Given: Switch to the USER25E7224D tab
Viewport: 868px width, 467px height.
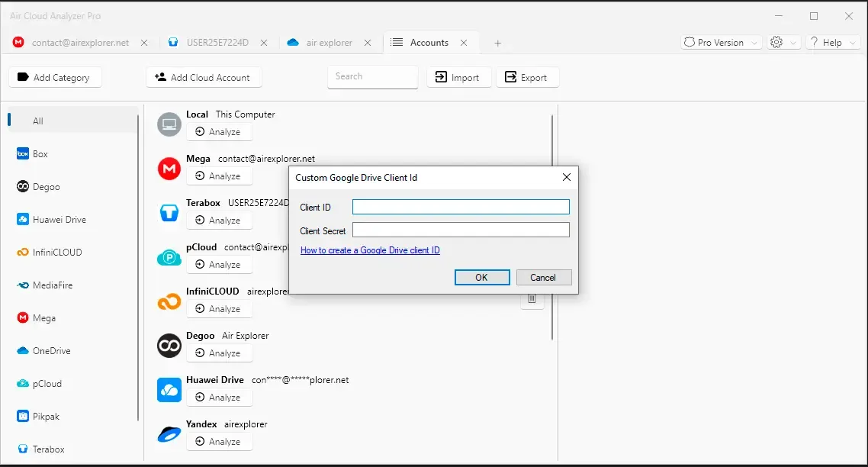Looking at the screenshot, I should click(217, 43).
